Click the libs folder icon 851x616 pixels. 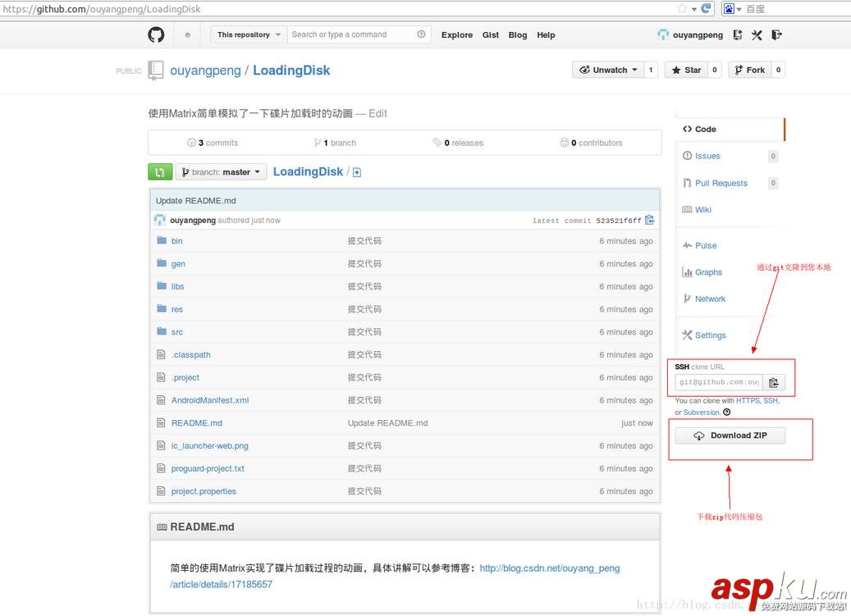[161, 285]
